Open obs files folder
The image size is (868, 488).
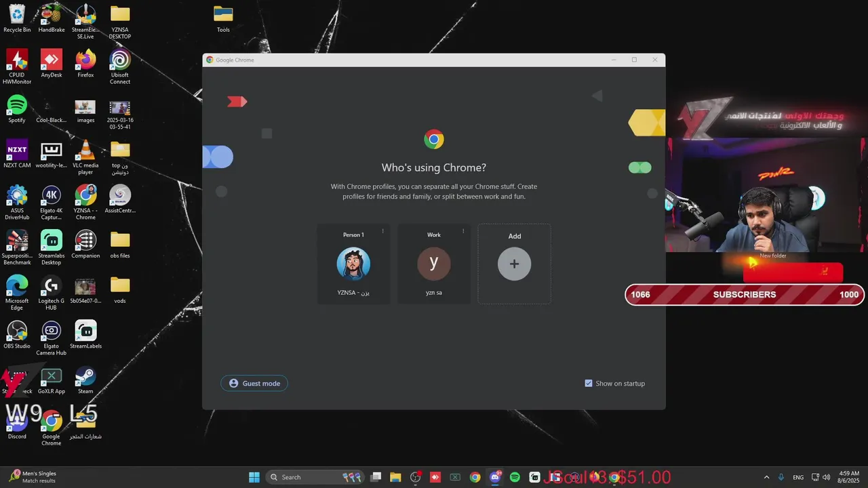(x=120, y=244)
